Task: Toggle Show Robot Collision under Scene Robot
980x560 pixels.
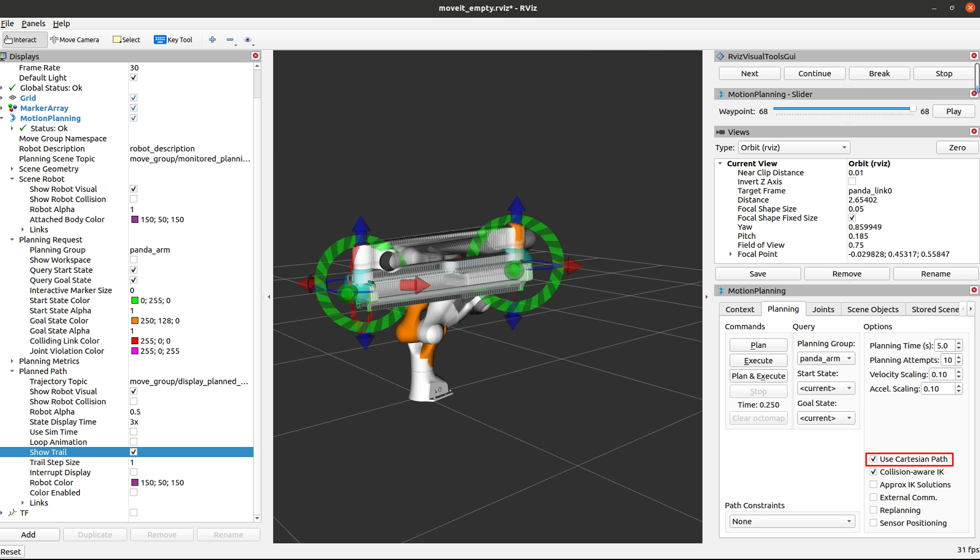Action: (x=133, y=199)
